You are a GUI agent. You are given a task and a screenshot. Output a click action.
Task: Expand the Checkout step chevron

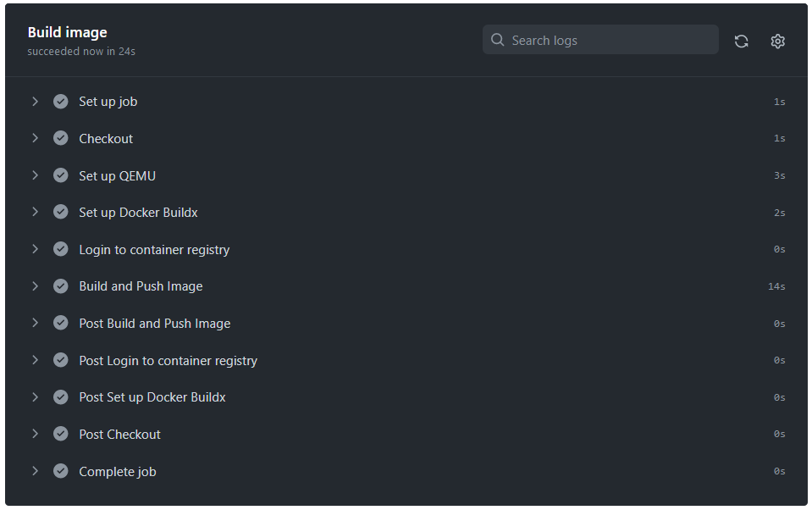click(x=35, y=138)
